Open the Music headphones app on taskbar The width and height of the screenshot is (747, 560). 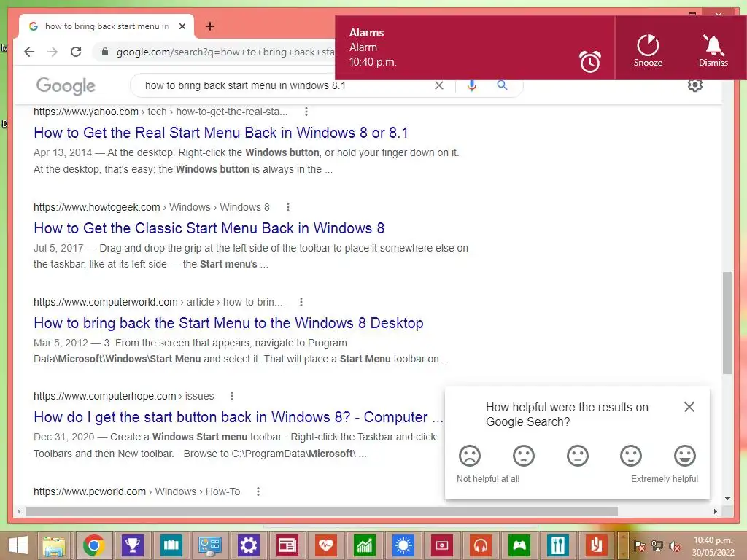[480, 545]
